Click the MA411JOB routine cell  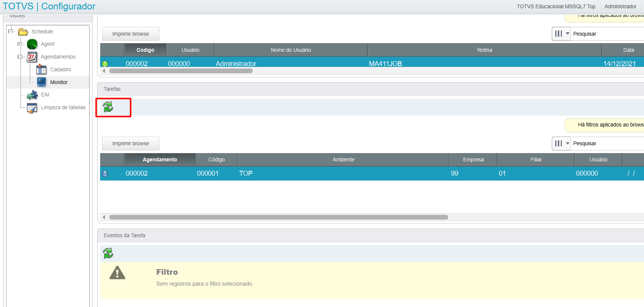point(385,64)
